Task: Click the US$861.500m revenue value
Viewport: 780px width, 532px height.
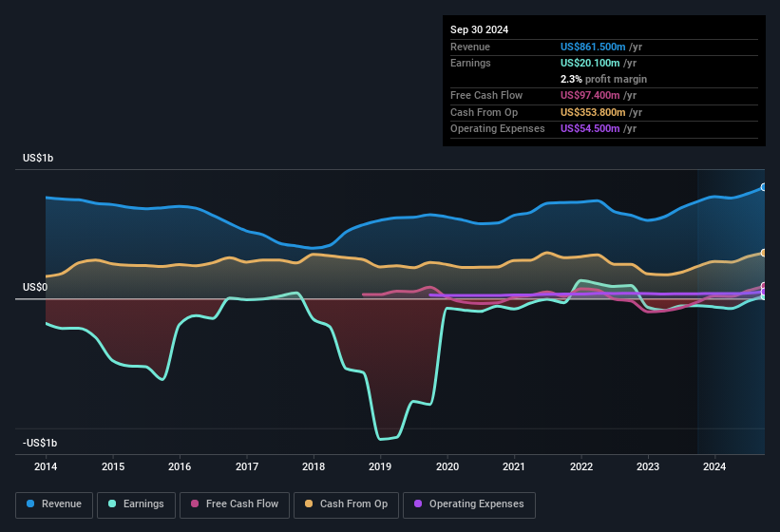Action: pos(593,47)
